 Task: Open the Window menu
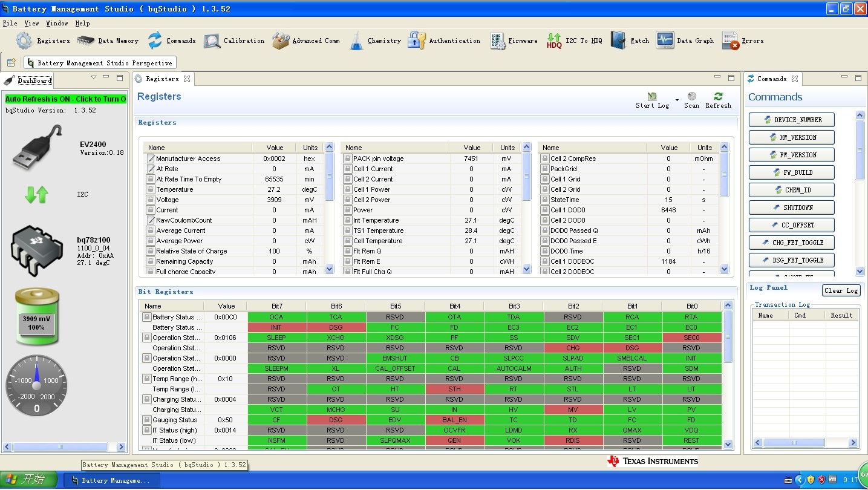tap(57, 23)
